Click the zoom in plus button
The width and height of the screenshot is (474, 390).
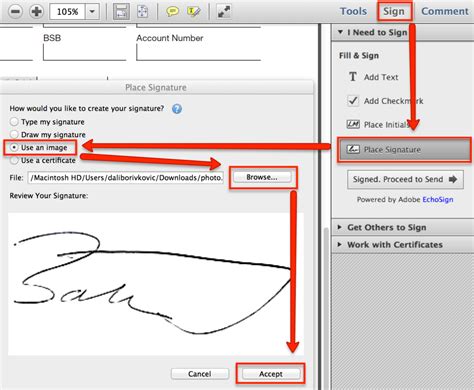[36, 12]
